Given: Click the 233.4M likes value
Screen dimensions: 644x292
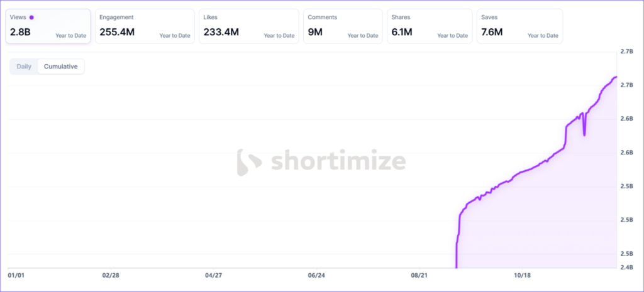Looking at the screenshot, I should [x=221, y=31].
